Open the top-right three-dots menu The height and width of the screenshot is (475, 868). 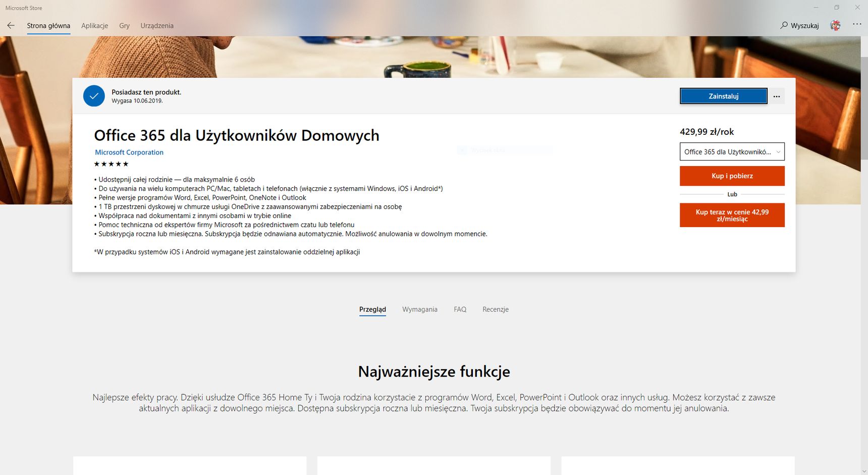[x=857, y=24]
